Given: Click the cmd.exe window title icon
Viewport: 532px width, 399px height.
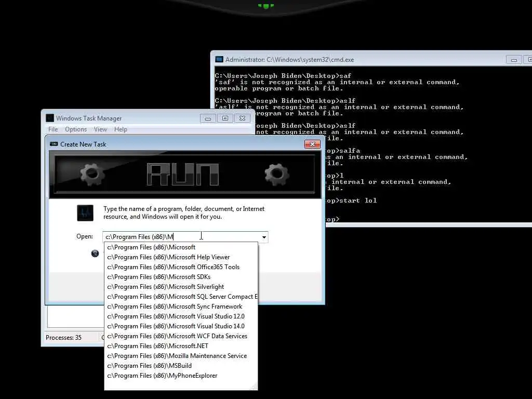Looking at the screenshot, I should point(219,60).
